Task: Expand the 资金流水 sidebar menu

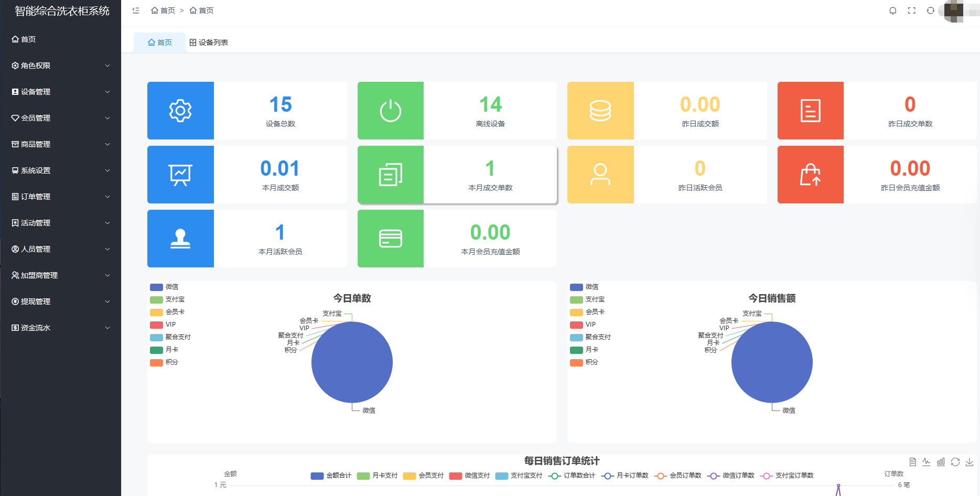Action: coord(60,328)
